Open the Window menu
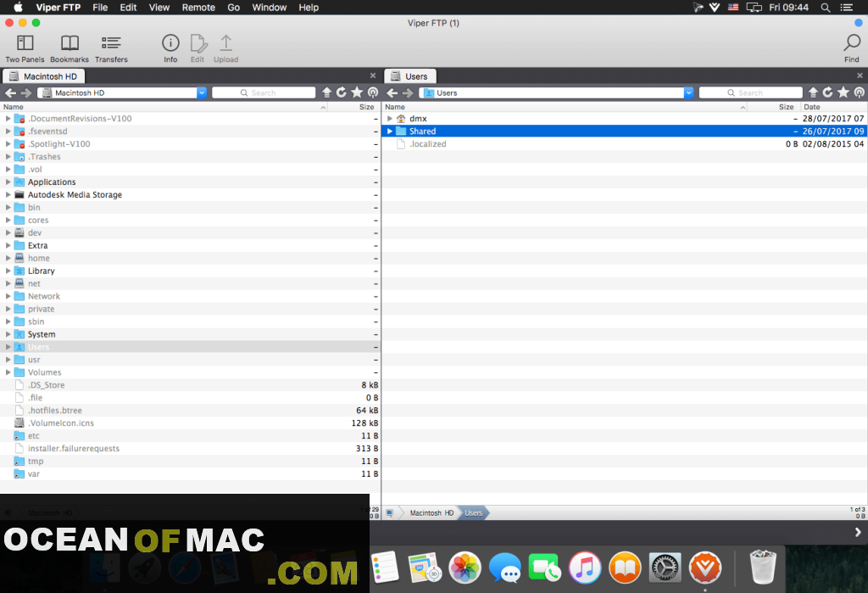The height and width of the screenshot is (593, 868). [x=270, y=7]
